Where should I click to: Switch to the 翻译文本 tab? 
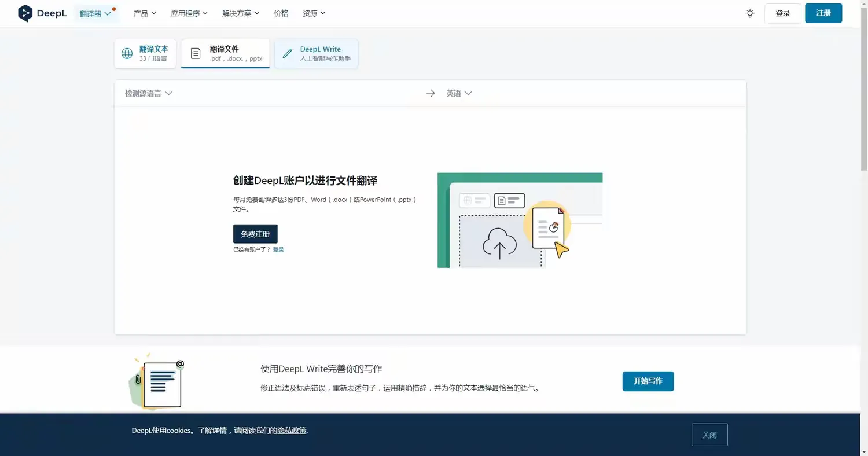(145, 54)
